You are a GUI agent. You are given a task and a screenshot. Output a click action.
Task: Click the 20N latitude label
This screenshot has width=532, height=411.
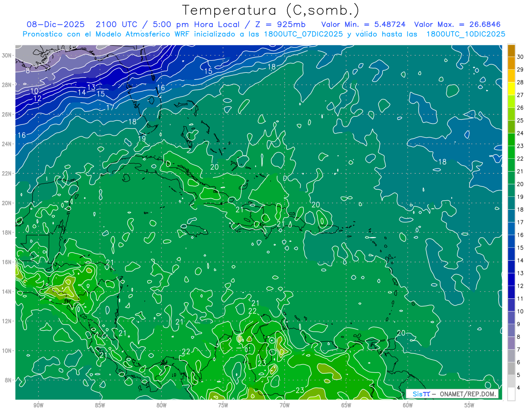(x=7, y=203)
